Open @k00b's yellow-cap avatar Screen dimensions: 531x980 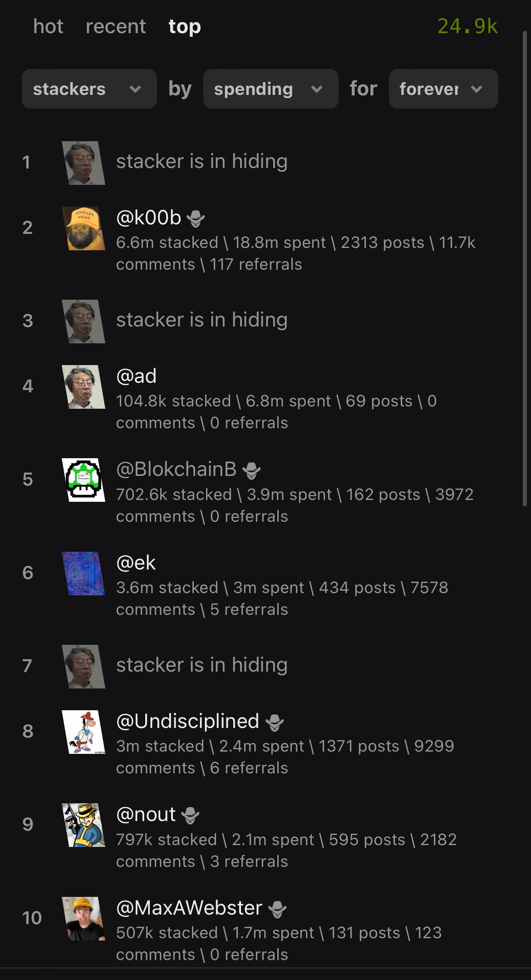(x=84, y=228)
